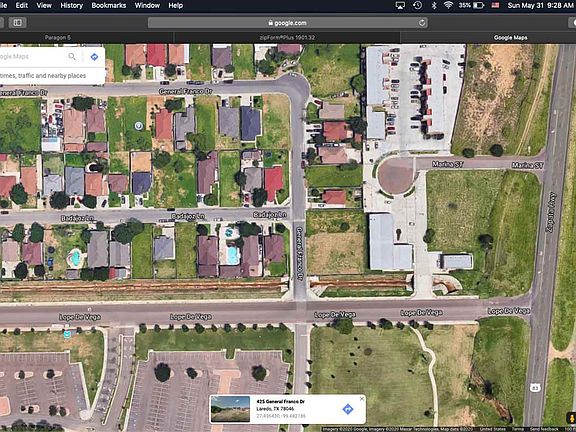Click the date and time display
Screen dimensions: 576x432
tap(540, 6)
